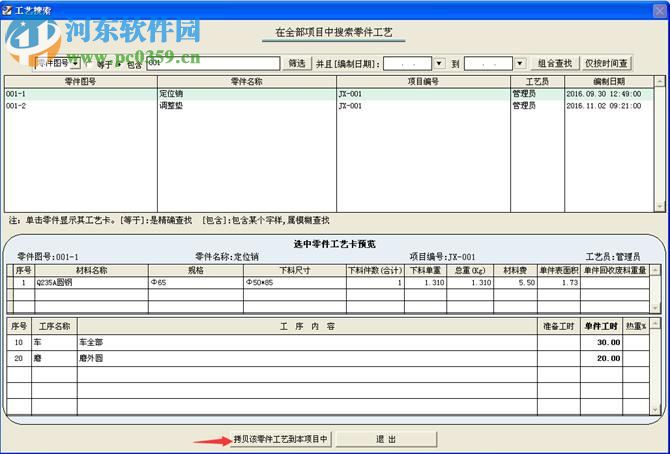The height and width of the screenshot is (454, 670).
Task: Click the surface area value 1.73
Action: coord(558,283)
